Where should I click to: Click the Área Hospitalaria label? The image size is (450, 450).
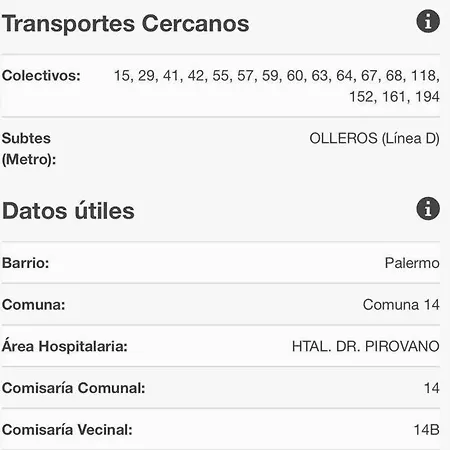(65, 346)
